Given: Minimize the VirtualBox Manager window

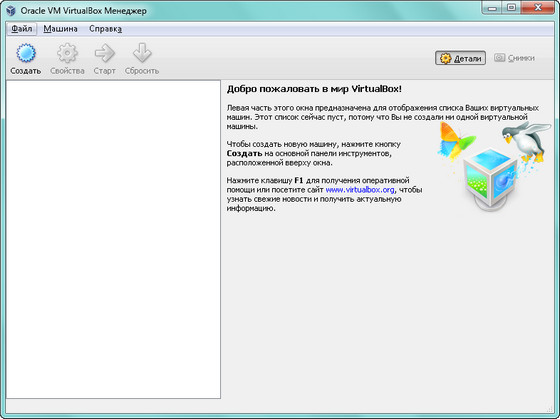Looking at the screenshot, I should (x=492, y=8).
